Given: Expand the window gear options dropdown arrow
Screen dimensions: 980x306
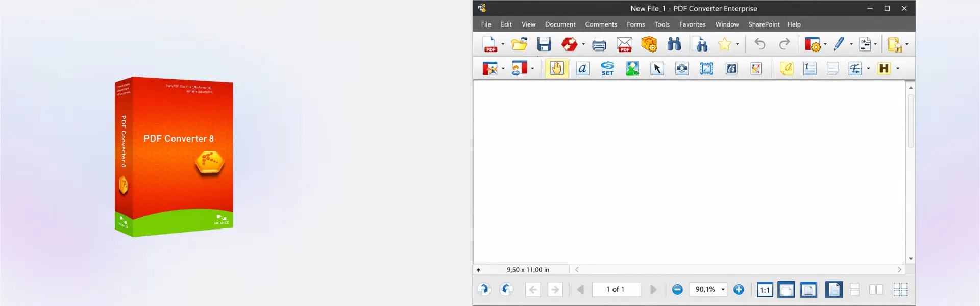Looking at the screenshot, I should coord(825,44).
